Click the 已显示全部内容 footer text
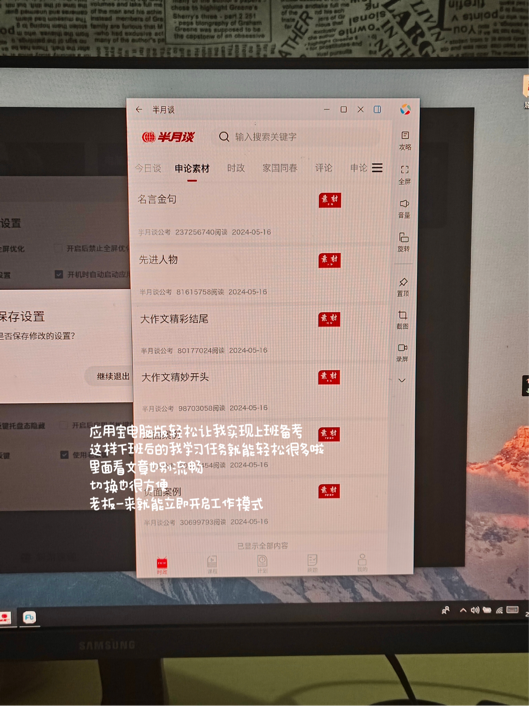Viewport: 529px width, 706px height. point(263,546)
